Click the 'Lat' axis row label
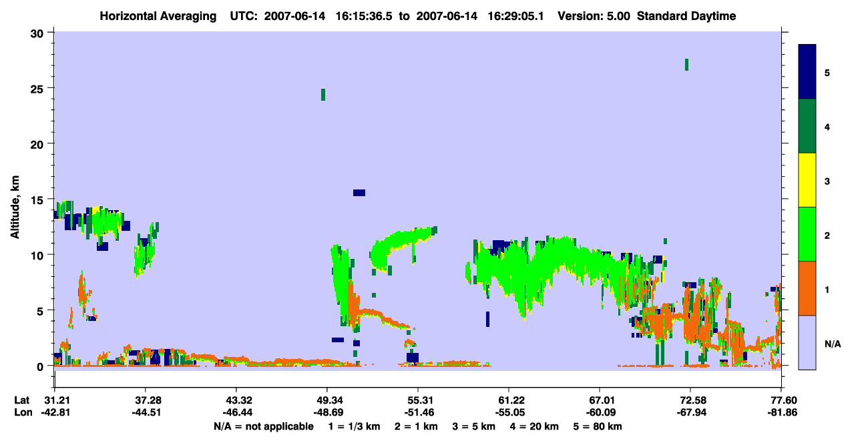Screen dimensions: 868x445 (x=22, y=400)
